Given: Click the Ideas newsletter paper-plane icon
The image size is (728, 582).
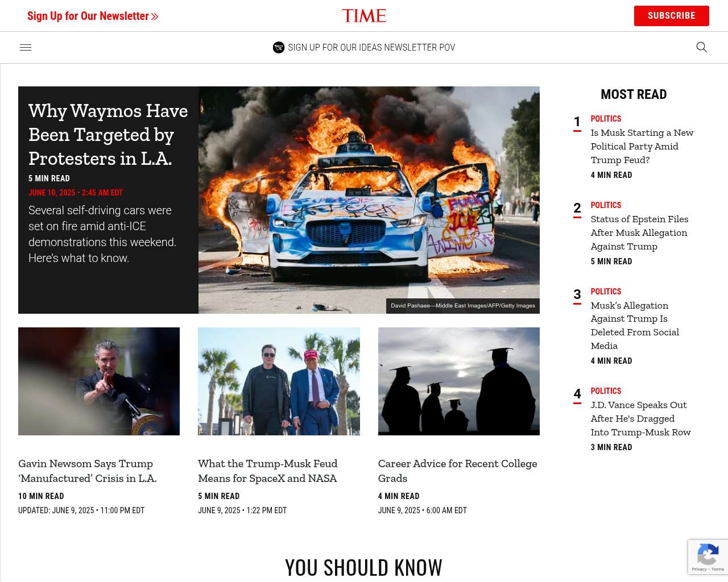Looking at the screenshot, I should 279,48.
